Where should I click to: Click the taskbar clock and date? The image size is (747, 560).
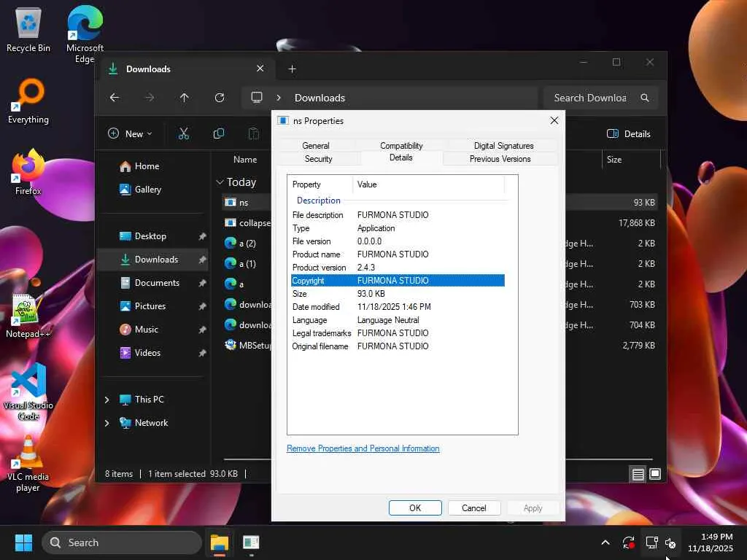(x=711, y=542)
